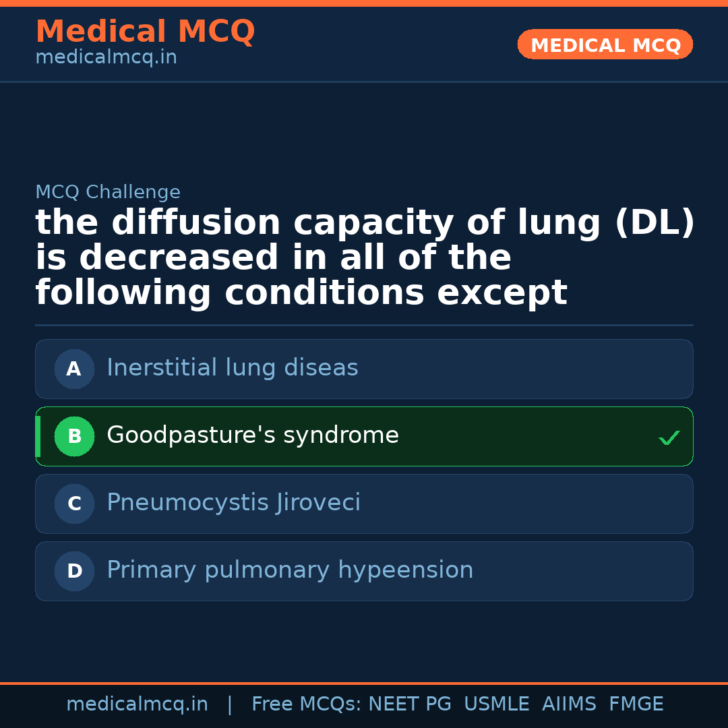Choose the Primary pulmonary hypeension option
Image resolution: width=728 pixels, height=728 pixels.
point(290,570)
